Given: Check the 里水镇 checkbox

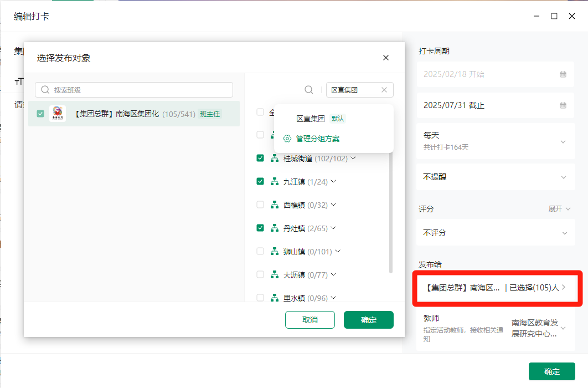Looking at the screenshot, I should pyautogui.click(x=260, y=298).
